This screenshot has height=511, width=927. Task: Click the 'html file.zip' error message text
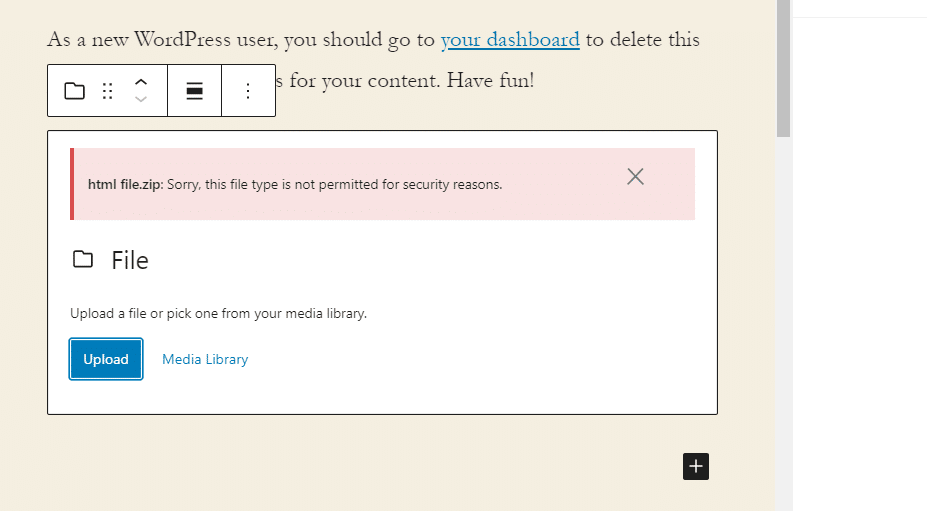(x=295, y=185)
